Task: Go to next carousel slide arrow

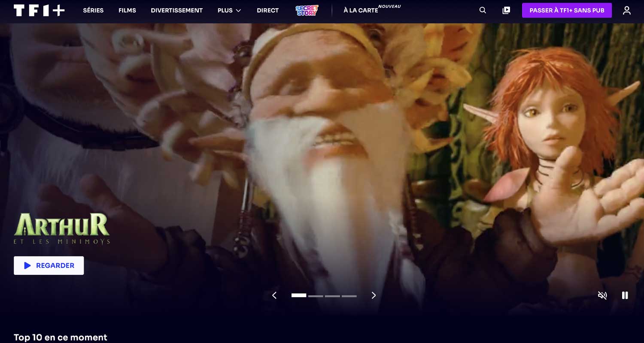Action: click(374, 295)
